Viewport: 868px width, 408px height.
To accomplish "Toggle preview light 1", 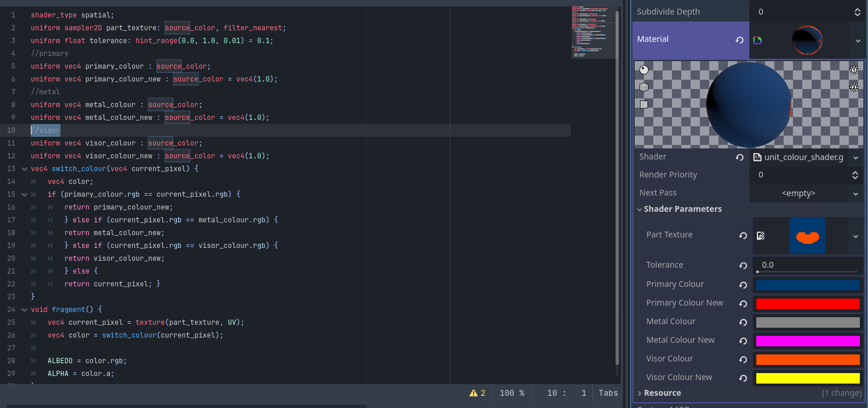I will coord(854,70).
